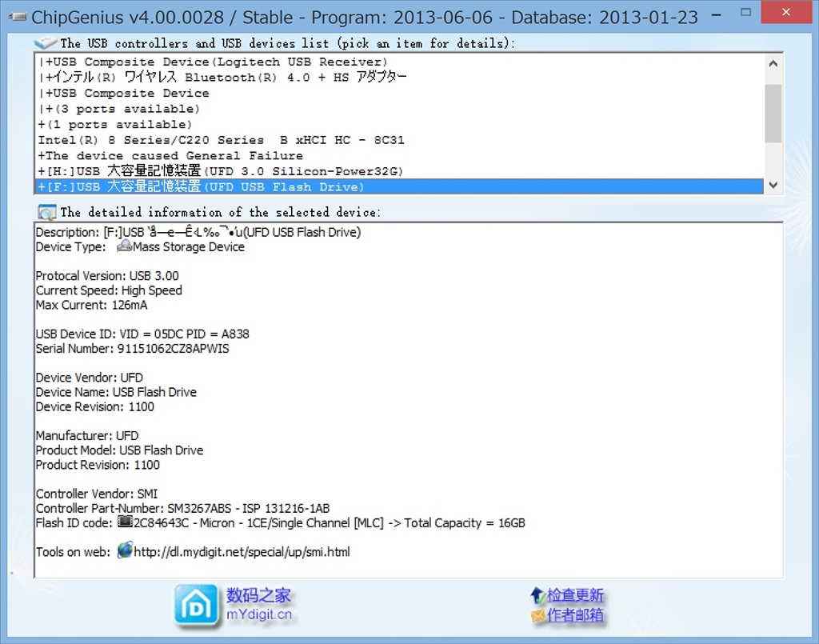Click the Serial Number 91151062CZ8APWIS line

coord(132,348)
